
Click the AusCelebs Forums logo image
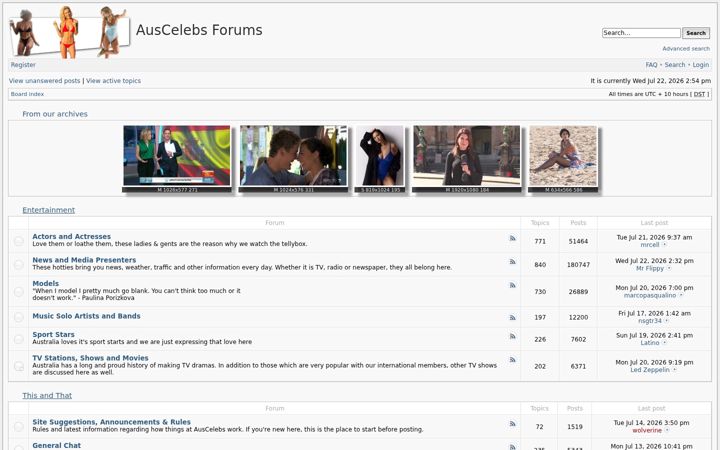point(70,32)
